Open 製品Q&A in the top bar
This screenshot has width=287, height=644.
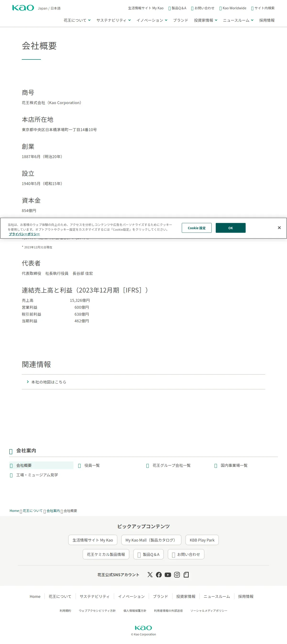(177, 8)
